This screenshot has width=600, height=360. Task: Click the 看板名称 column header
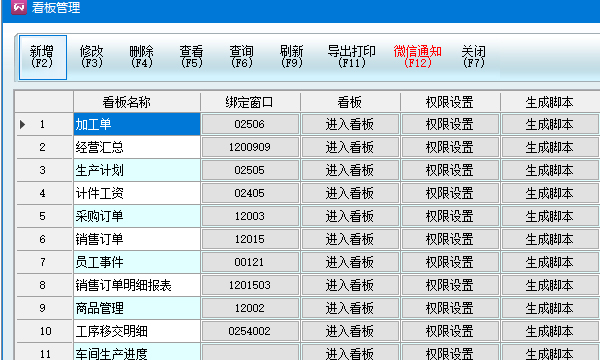click(x=137, y=102)
